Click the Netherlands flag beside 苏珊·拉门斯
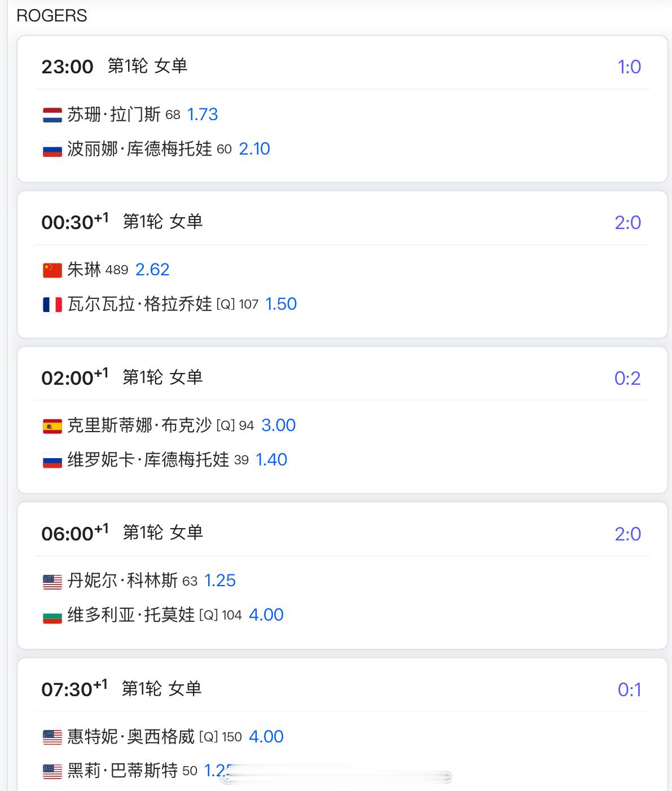 [x=52, y=115]
